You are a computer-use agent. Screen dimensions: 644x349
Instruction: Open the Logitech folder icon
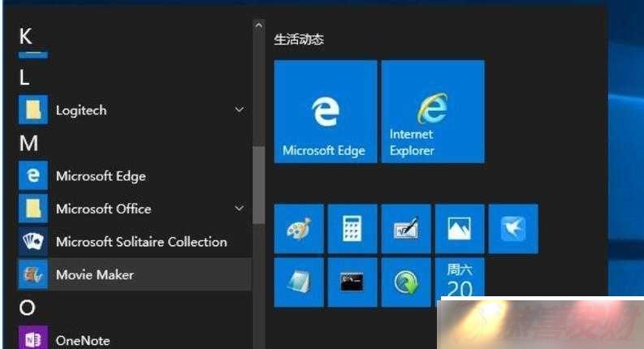pyautogui.click(x=33, y=110)
